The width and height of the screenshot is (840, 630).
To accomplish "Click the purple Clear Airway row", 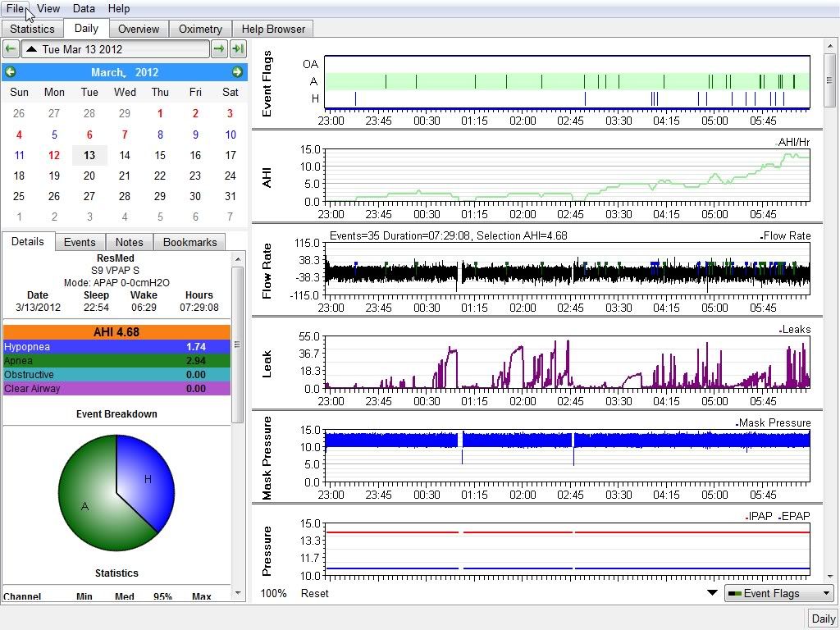I will click(116, 388).
